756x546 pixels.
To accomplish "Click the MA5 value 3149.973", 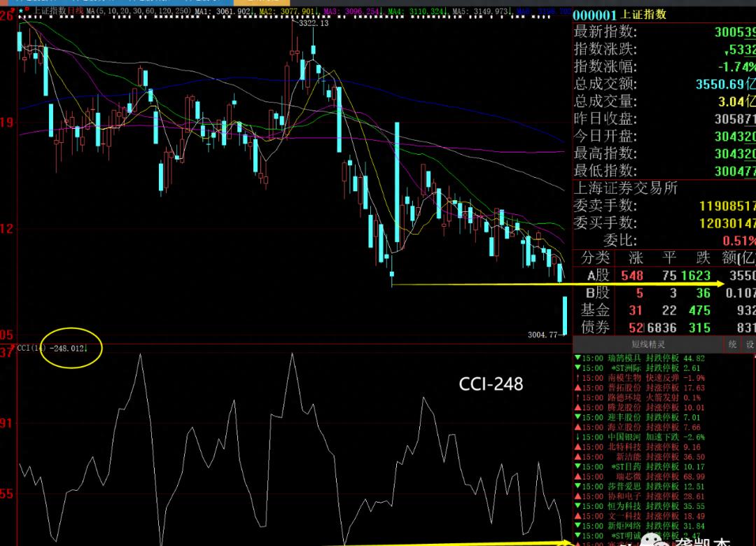I will pyautogui.click(x=492, y=11).
